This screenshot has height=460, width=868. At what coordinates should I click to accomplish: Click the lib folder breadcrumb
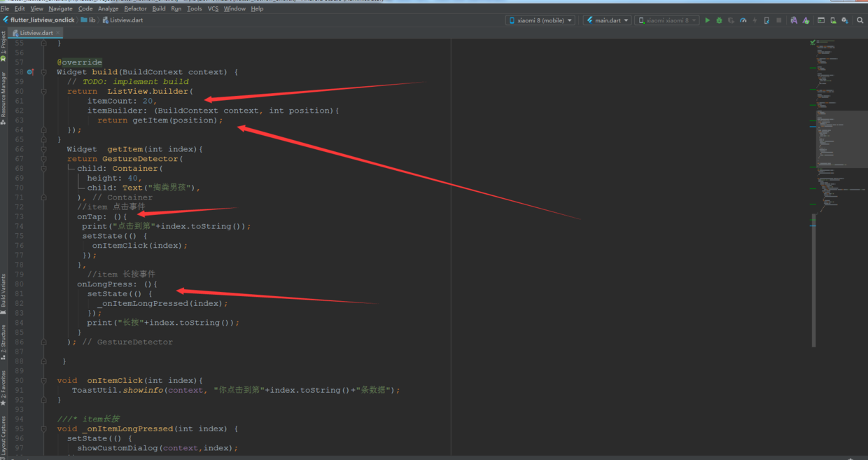pyautogui.click(x=88, y=20)
